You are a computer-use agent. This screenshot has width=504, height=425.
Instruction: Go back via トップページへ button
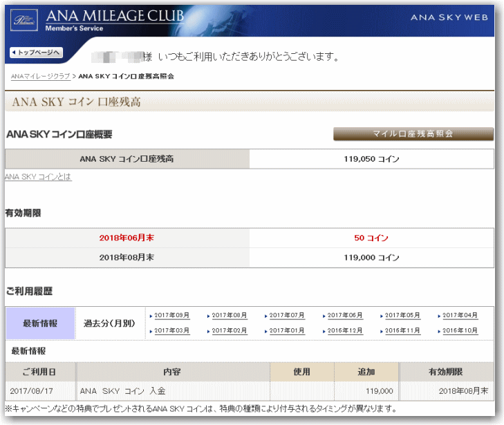click(37, 53)
